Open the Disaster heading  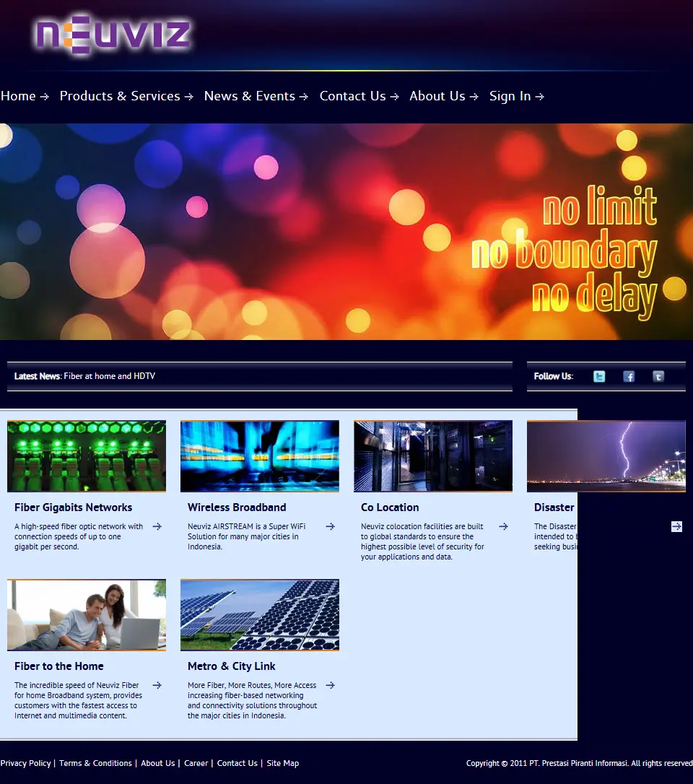coord(554,508)
